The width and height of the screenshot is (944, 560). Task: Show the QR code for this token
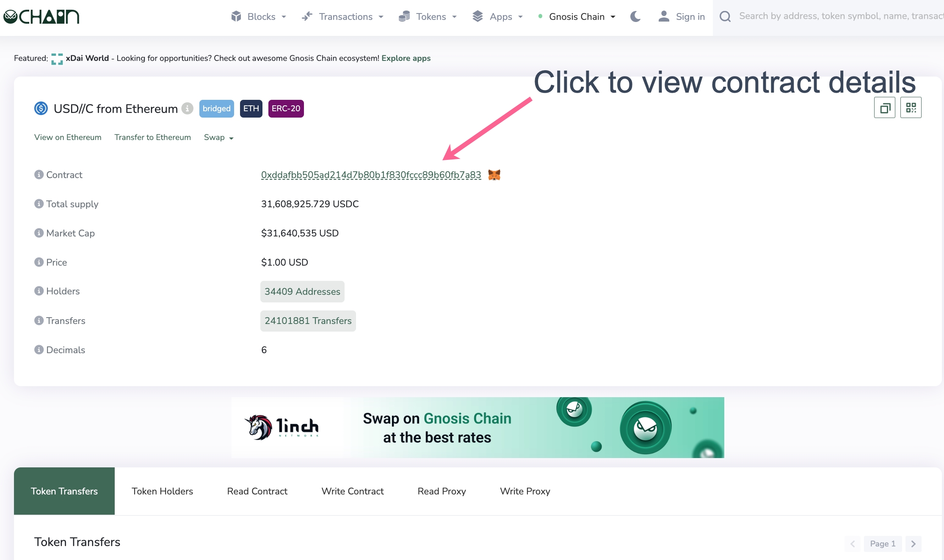pos(911,108)
